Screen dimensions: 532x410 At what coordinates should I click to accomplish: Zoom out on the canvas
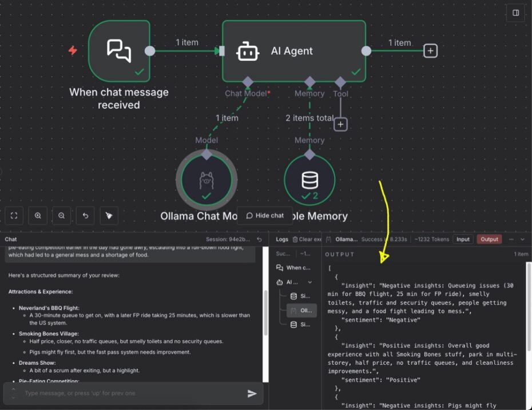[x=61, y=216]
